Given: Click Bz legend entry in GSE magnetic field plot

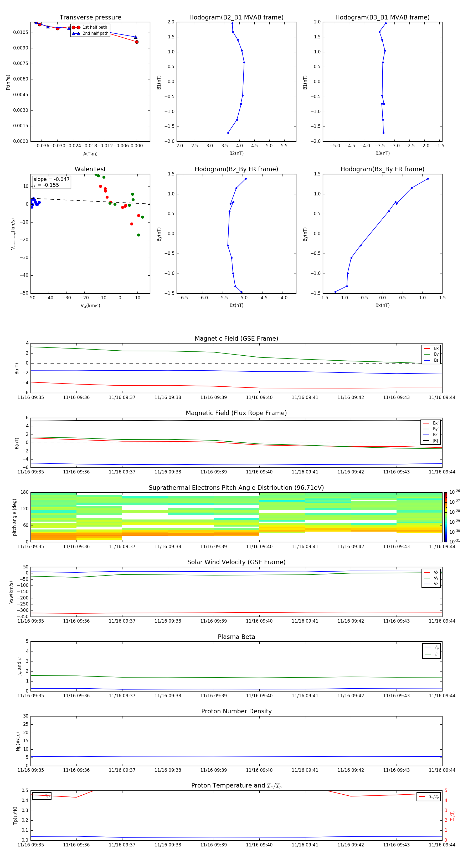Looking at the screenshot, I should pos(431,361).
